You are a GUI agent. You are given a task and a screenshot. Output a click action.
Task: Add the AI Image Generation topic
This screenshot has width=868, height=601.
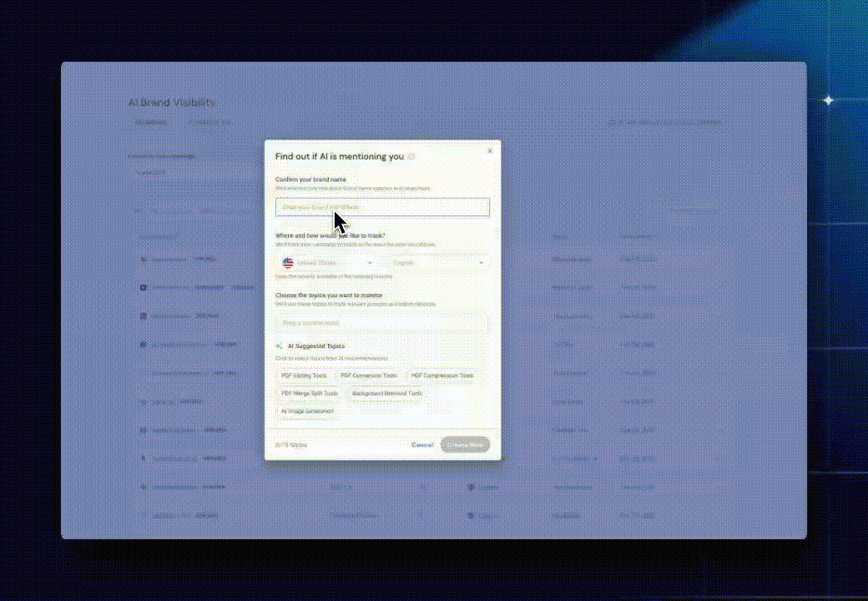307,411
